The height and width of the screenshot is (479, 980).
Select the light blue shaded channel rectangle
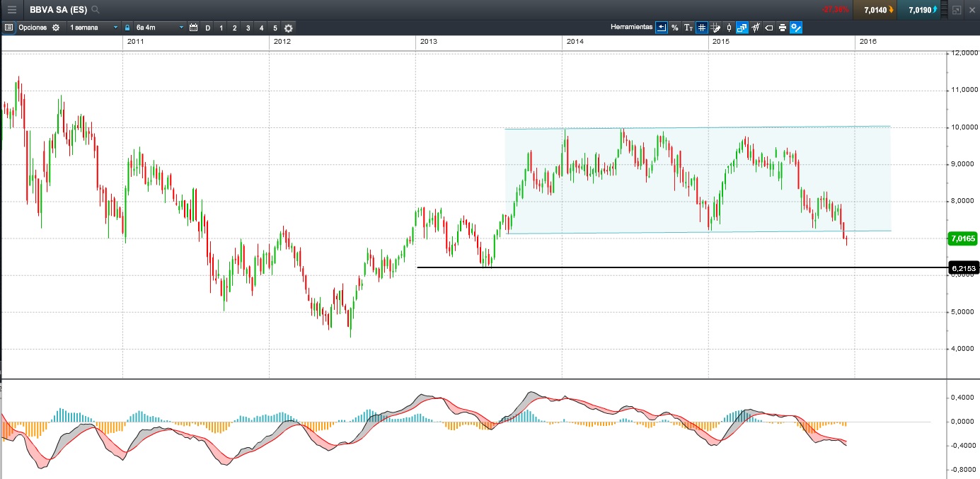click(x=697, y=180)
